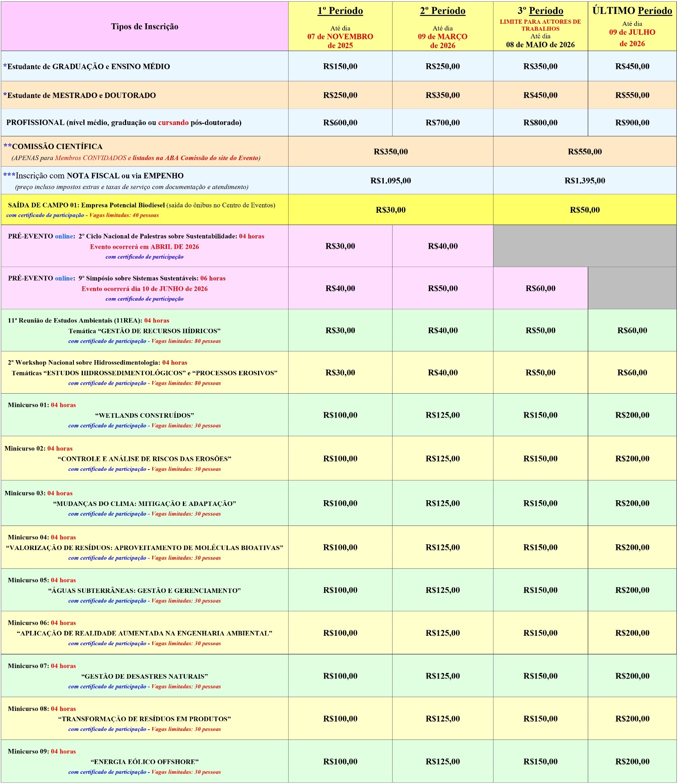The width and height of the screenshot is (678, 784).
Task: Click the SAÍDA DE CAMPO 01 description
Action: point(141,205)
